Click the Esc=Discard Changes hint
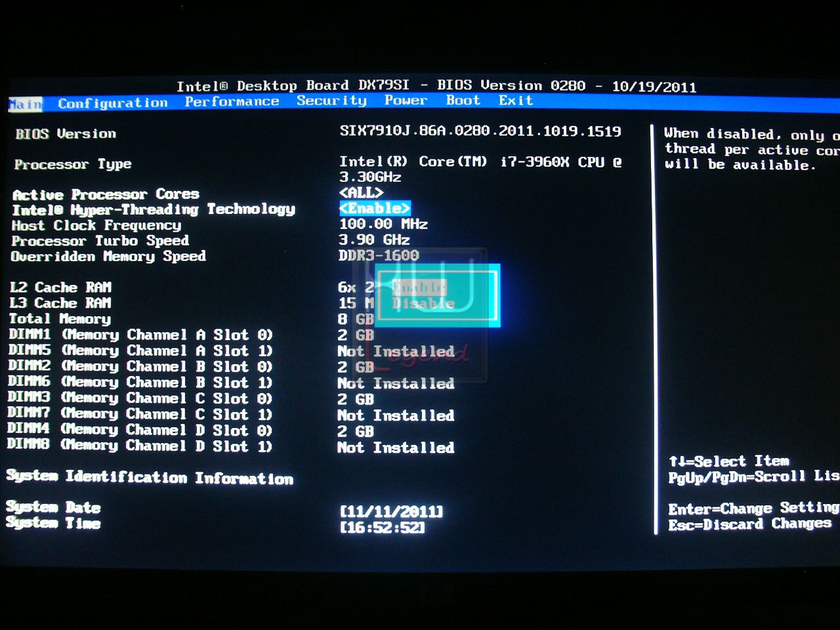840x630 pixels. pos(750,524)
